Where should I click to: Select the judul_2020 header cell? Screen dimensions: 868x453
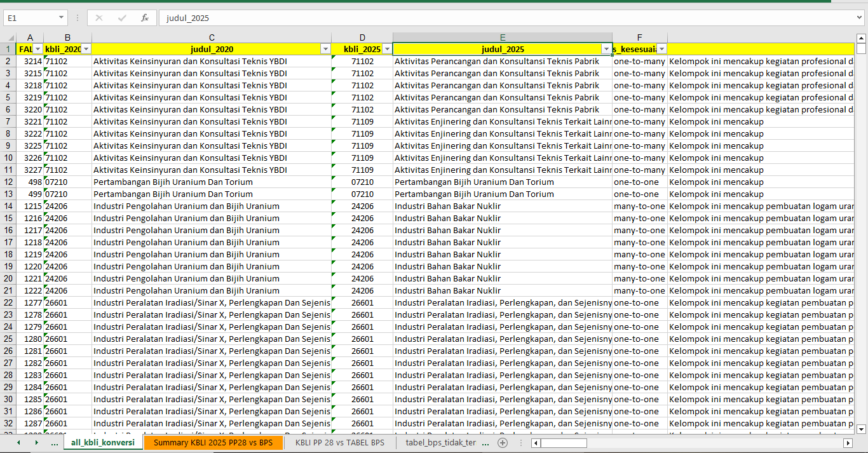(212, 49)
